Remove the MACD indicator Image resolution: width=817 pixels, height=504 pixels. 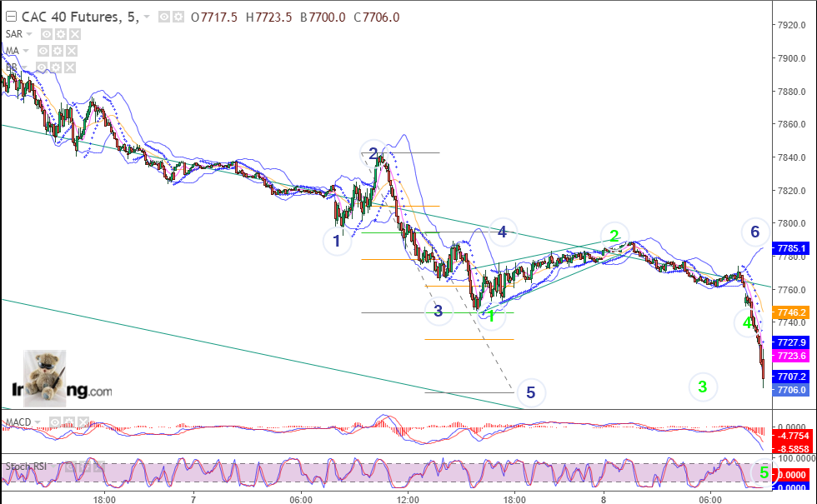click(x=83, y=422)
